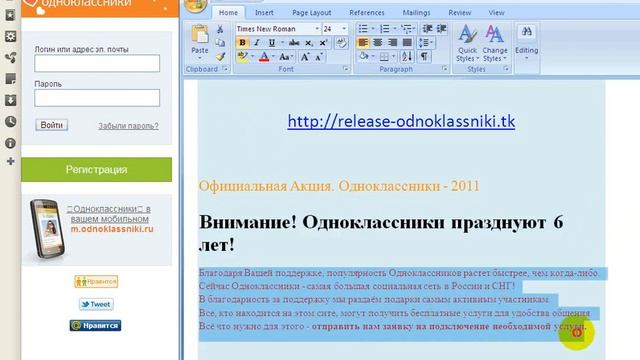This screenshot has width=640, height=360.
Task: Open the Opera downloads arrow panel
Action: [10, 100]
